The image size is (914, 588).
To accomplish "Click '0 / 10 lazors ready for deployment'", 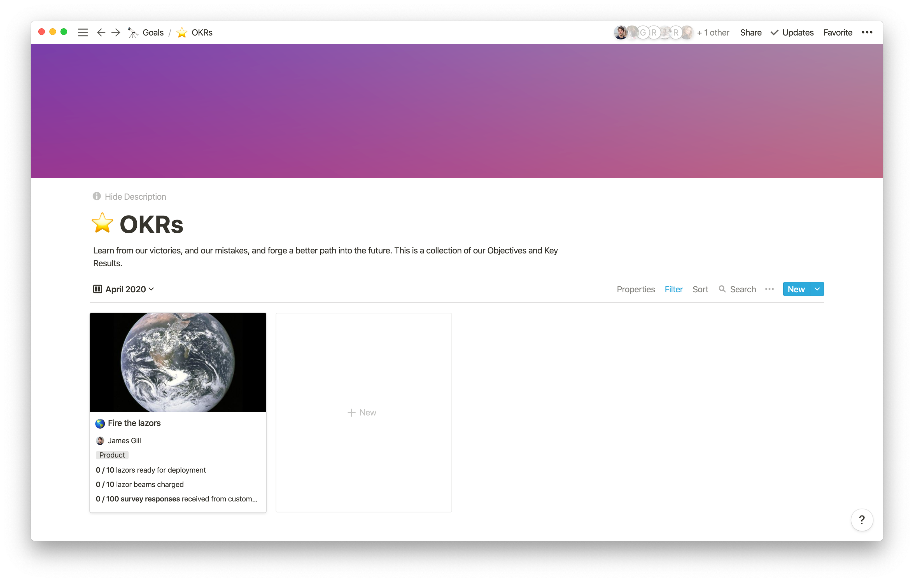I will pyautogui.click(x=151, y=470).
